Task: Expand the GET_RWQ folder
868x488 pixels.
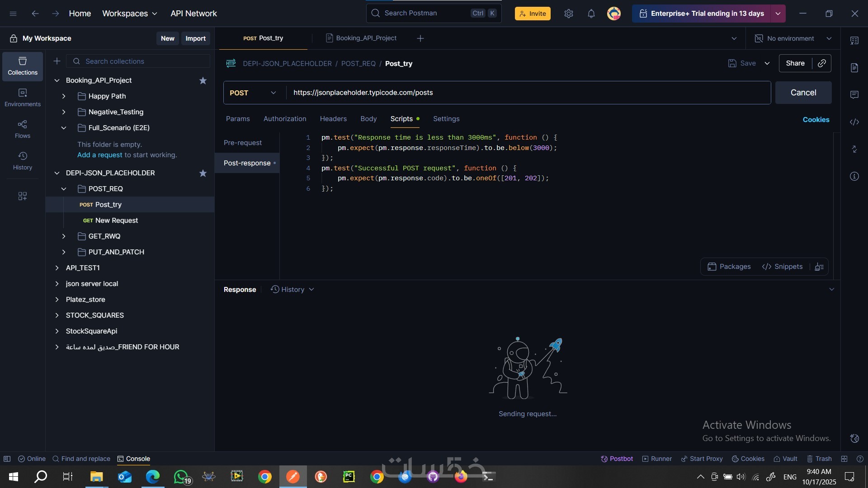Action: pos(64,236)
